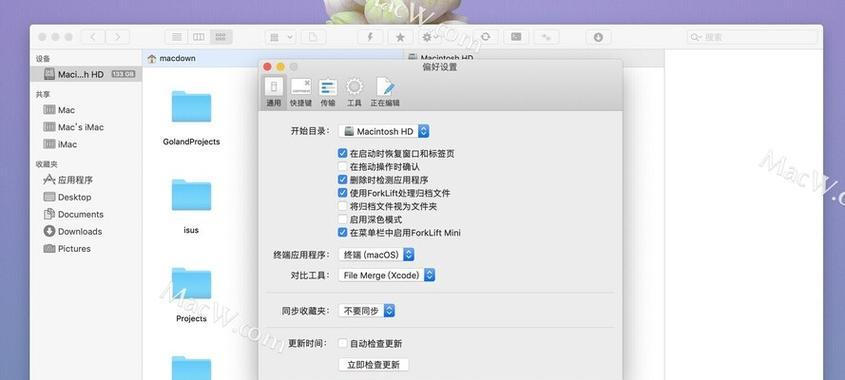Click the compare toolbar icon
The image size is (845, 380).
(x=546, y=37)
